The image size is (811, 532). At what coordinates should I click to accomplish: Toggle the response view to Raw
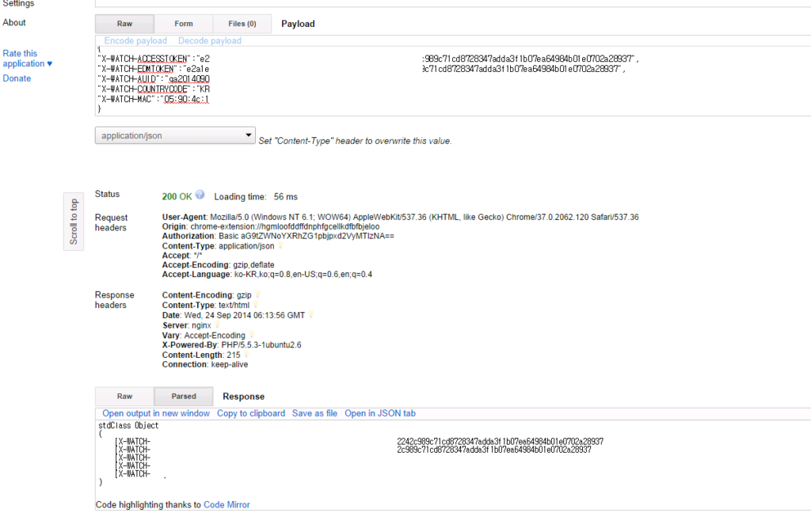point(124,396)
